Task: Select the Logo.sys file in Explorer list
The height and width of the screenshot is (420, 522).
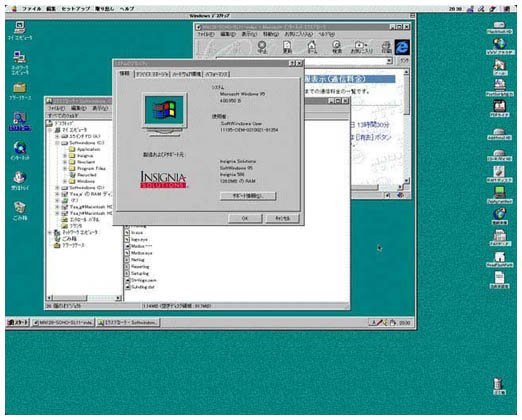Action: point(136,239)
